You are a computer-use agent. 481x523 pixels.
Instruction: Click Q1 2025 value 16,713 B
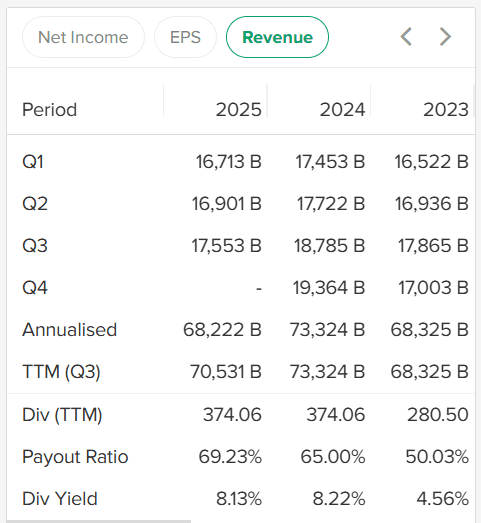228,162
